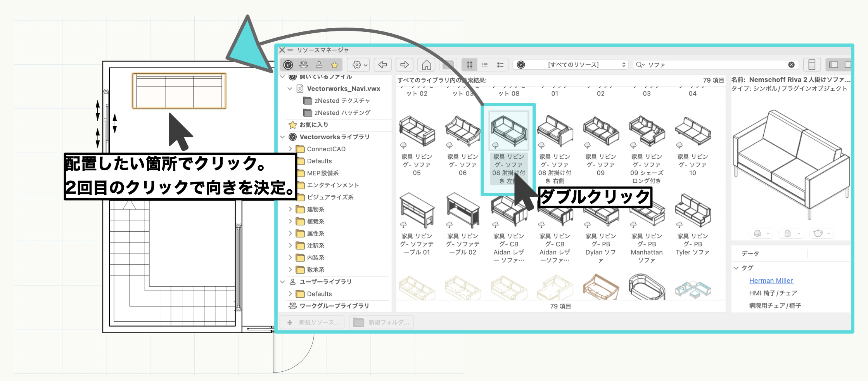868x381 pixels.
Task: Show Vectorworks libraries with the V icon
Action: click(x=288, y=65)
